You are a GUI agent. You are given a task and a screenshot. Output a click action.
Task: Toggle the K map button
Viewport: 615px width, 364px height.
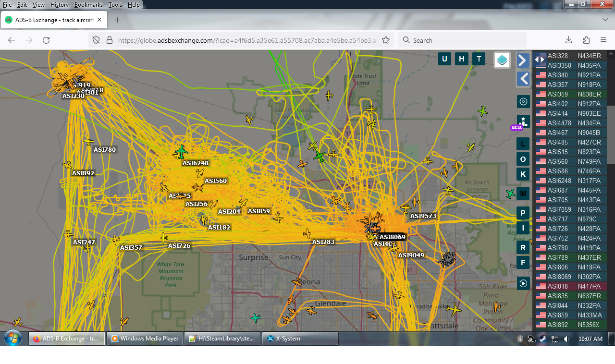[x=523, y=174]
